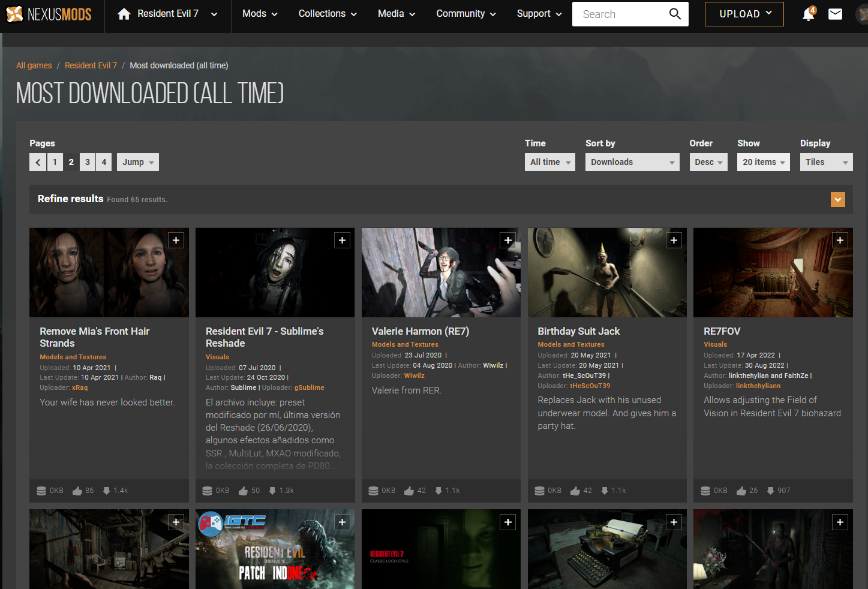Image resolution: width=868 pixels, height=589 pixels.
Task: Open Birthday Suit Jack mod title
Action: click(579, 331)
